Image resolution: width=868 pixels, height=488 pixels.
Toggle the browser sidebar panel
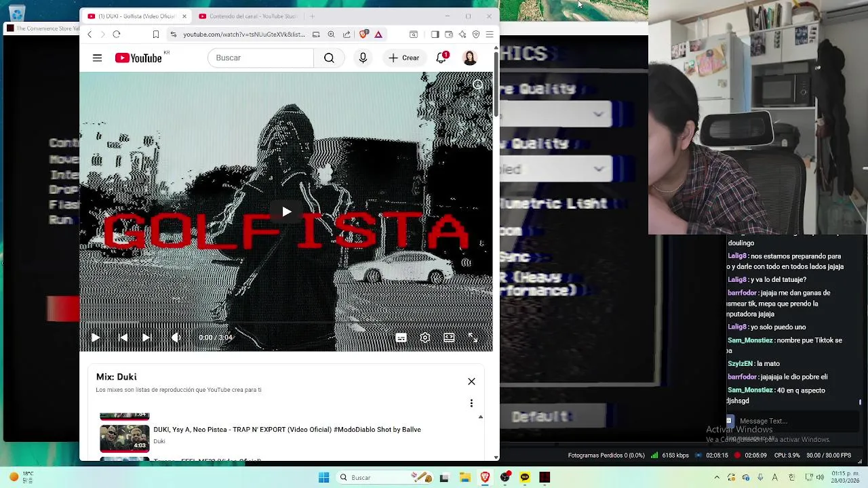(x=435, y=35)
